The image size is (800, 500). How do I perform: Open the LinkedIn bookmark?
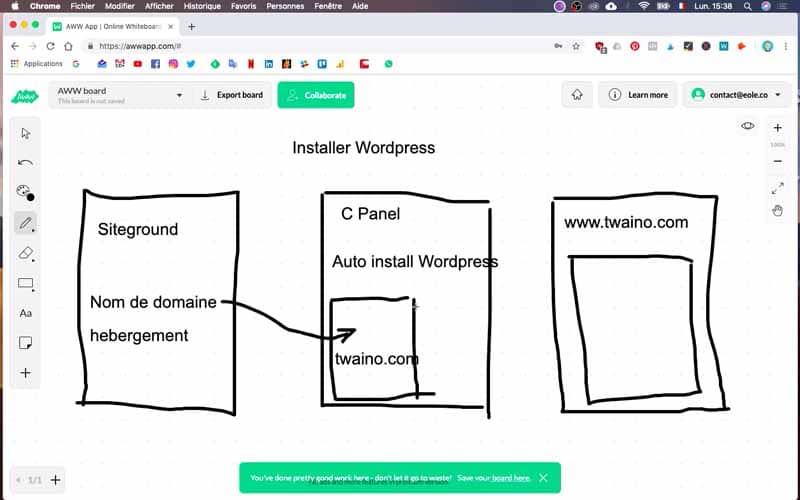[268, 64]
